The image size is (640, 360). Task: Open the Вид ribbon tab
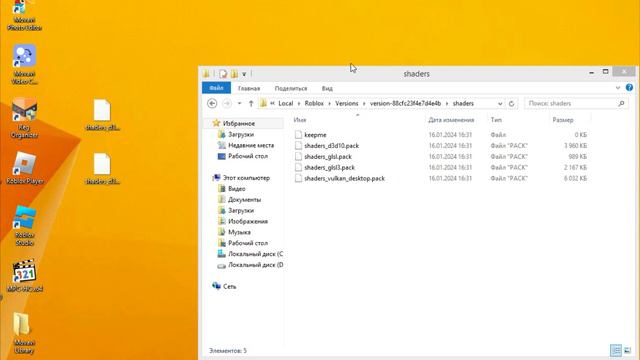(x=327, y=89)
